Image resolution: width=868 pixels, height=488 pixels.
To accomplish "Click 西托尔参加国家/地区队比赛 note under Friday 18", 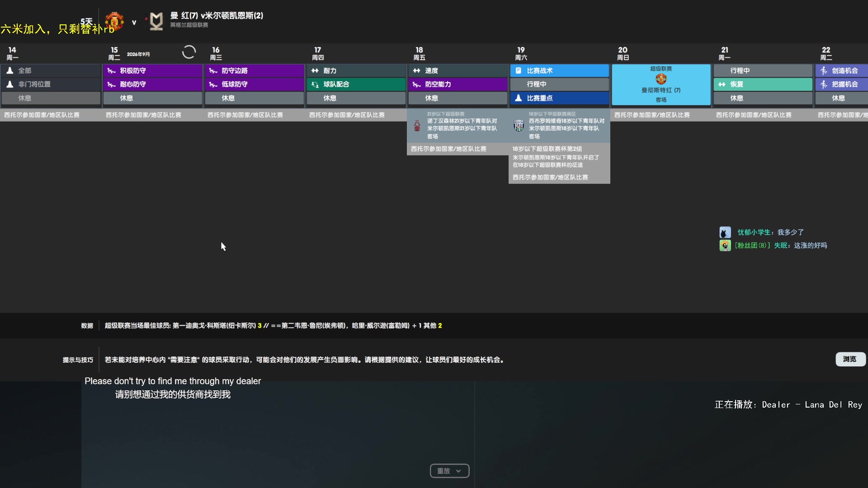I will pos(448,149).
